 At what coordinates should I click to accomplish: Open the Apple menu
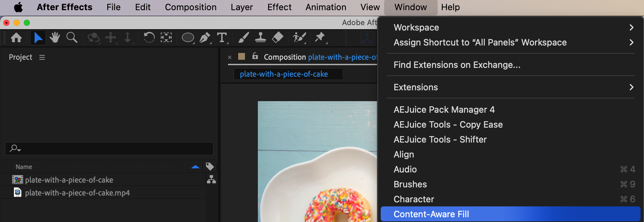tap(18, 7)
